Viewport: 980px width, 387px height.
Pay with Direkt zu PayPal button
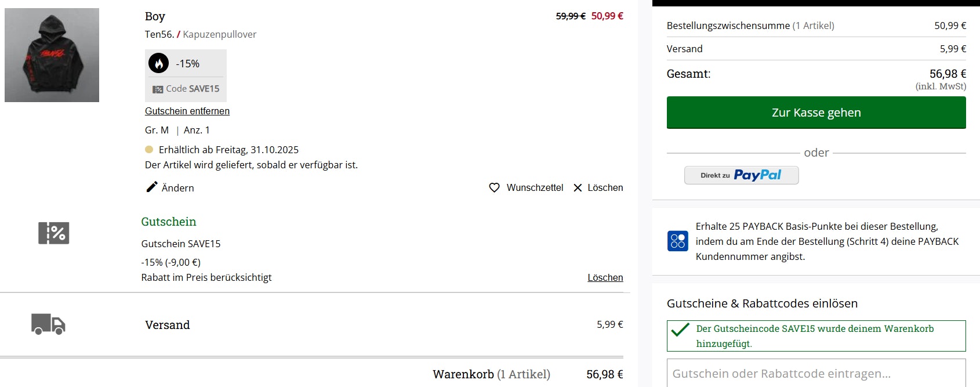(741, 175)
